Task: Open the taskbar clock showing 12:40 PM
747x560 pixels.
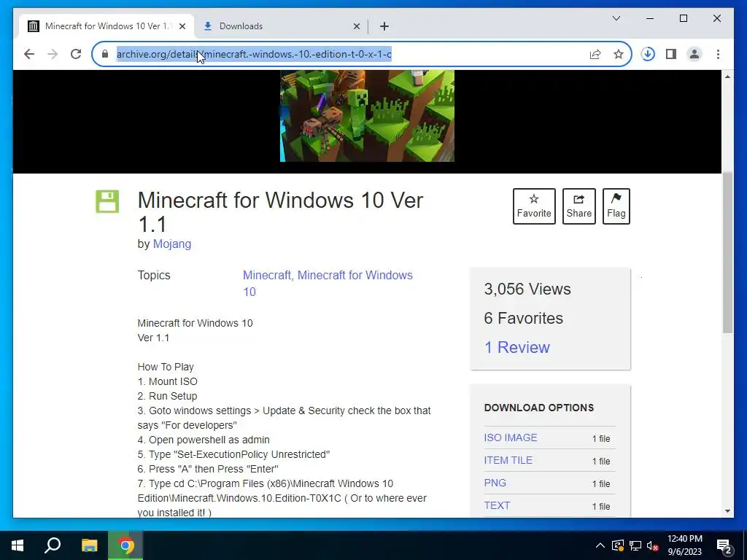Action: click(x=684, y=545)
